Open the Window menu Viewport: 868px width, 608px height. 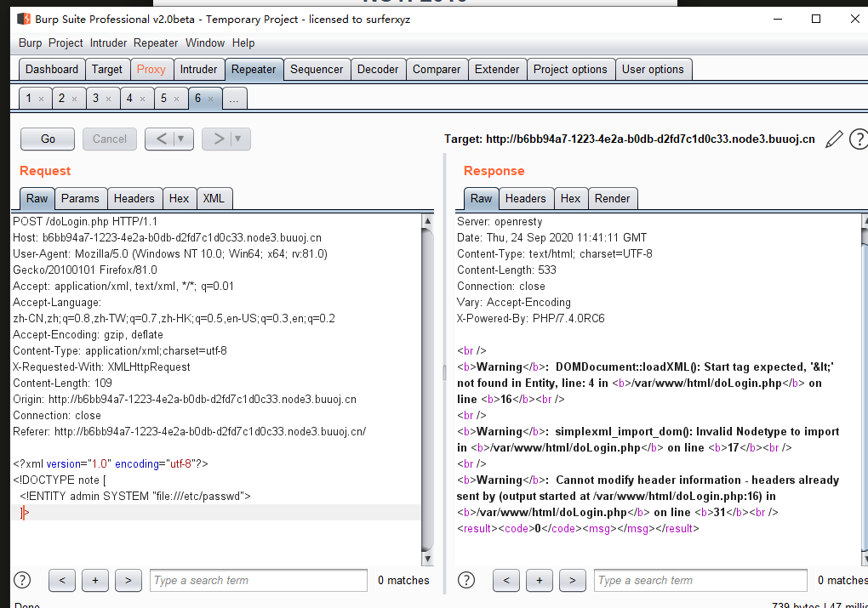coord(205,43)
